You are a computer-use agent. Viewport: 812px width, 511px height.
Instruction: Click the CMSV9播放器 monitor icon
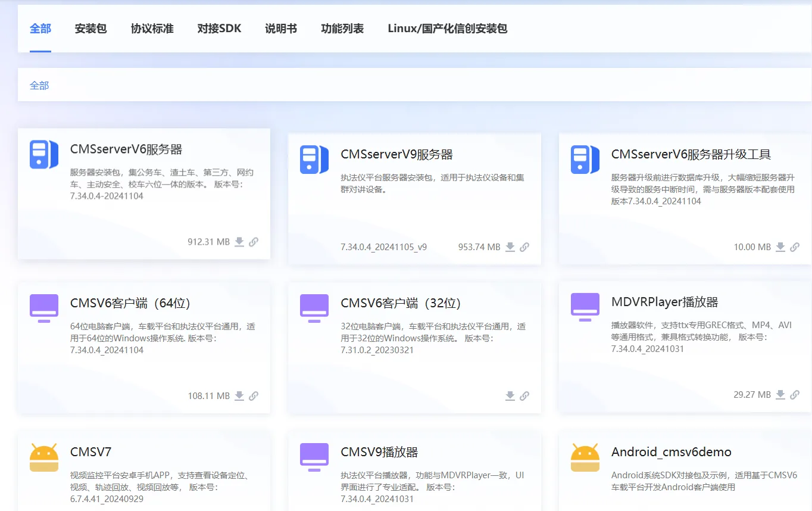314,457
